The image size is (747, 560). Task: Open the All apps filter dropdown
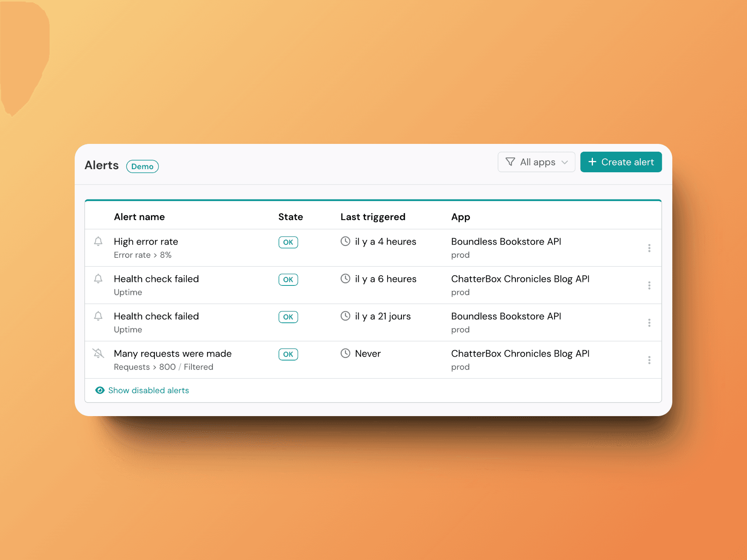[537, 162]
